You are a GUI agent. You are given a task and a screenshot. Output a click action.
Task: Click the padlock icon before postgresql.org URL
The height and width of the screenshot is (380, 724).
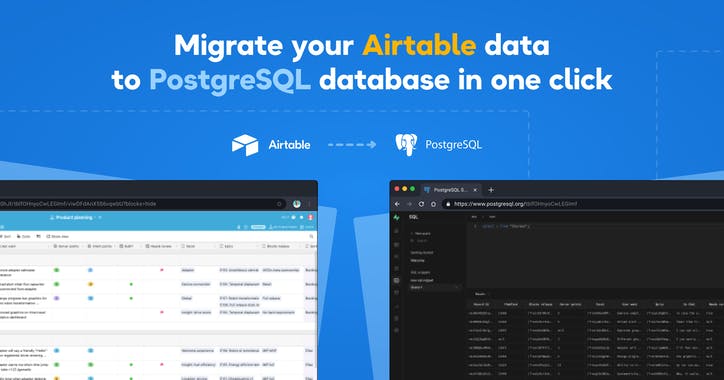click(448, 204)
